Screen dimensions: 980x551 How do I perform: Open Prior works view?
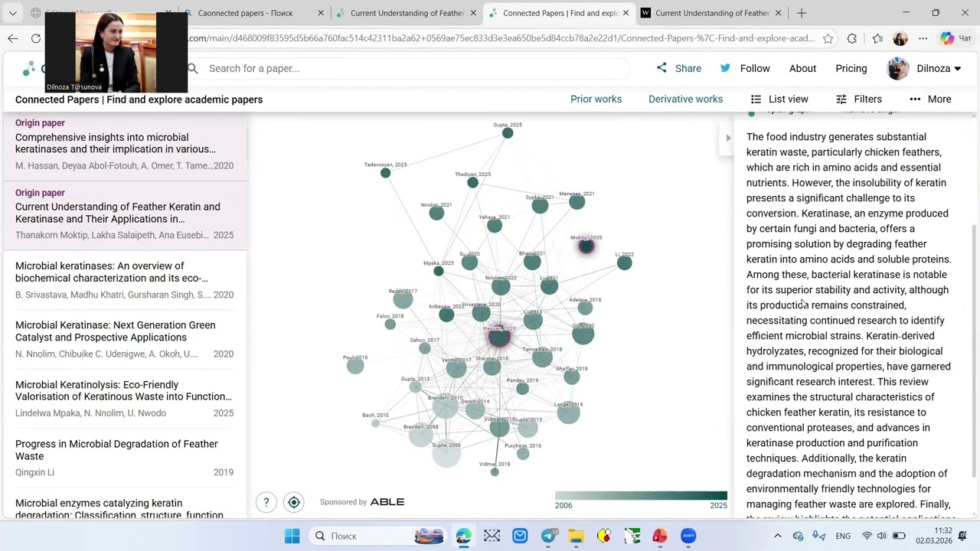coord(596,99)
